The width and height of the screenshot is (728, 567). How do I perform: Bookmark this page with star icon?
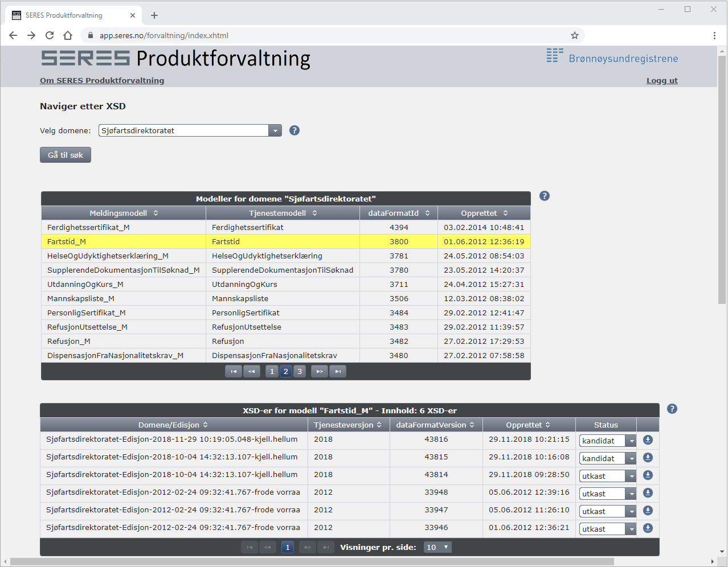(575, 35)
